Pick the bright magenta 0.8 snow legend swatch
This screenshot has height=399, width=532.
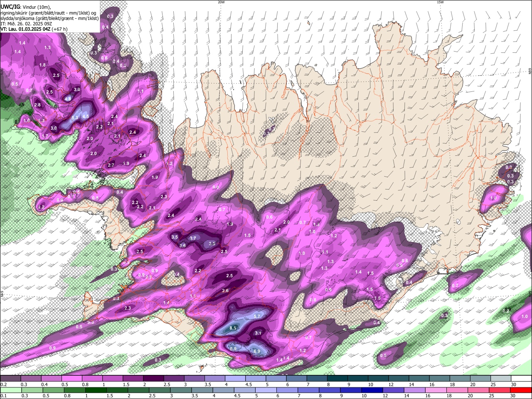[92, 378]
